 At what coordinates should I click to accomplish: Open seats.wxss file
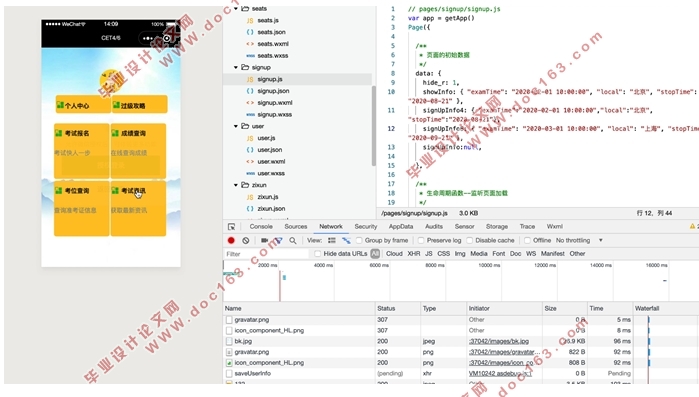272,56
